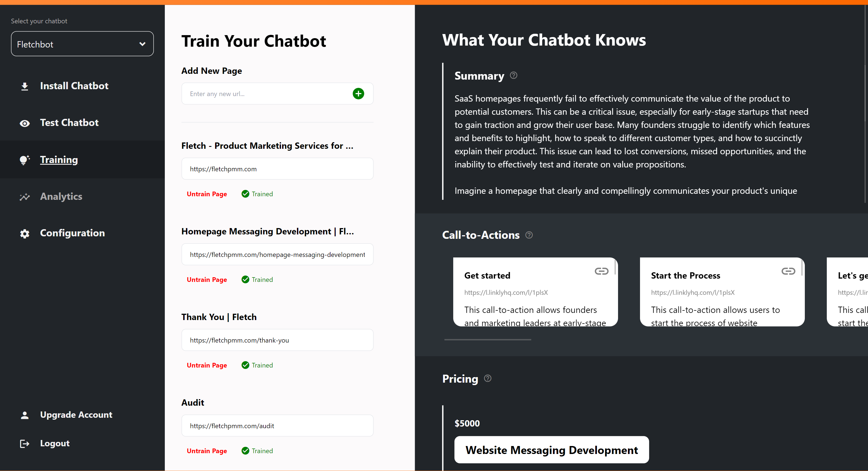The image size is (868, 471).
Task: Untrain the Thank You page
Action: 207,366
